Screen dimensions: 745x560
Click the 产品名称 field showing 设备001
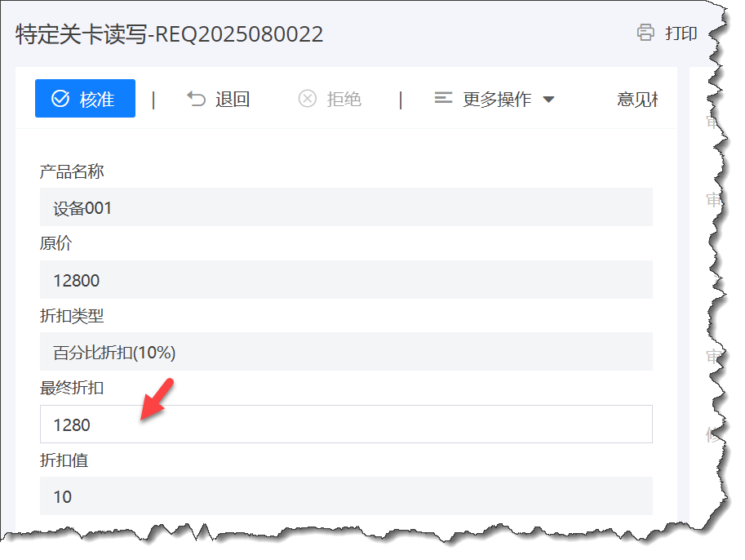[346, 207]
